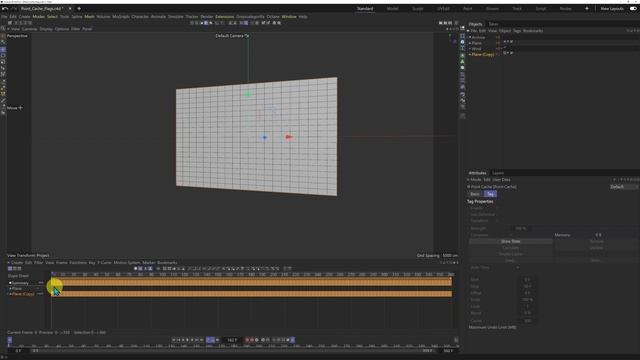Click the green round generator icon

462,68
